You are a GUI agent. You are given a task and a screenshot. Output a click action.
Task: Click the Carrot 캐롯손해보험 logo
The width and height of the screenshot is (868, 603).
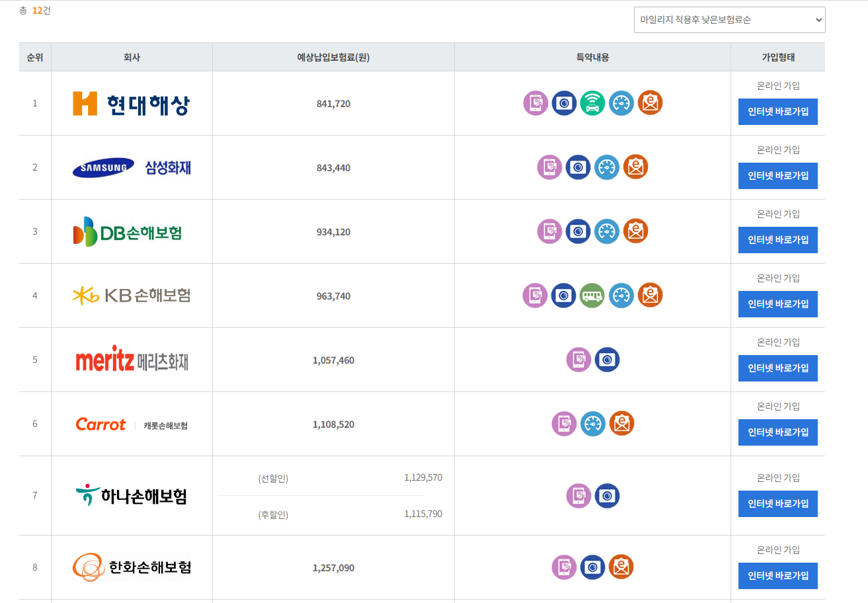pos(132,424)
